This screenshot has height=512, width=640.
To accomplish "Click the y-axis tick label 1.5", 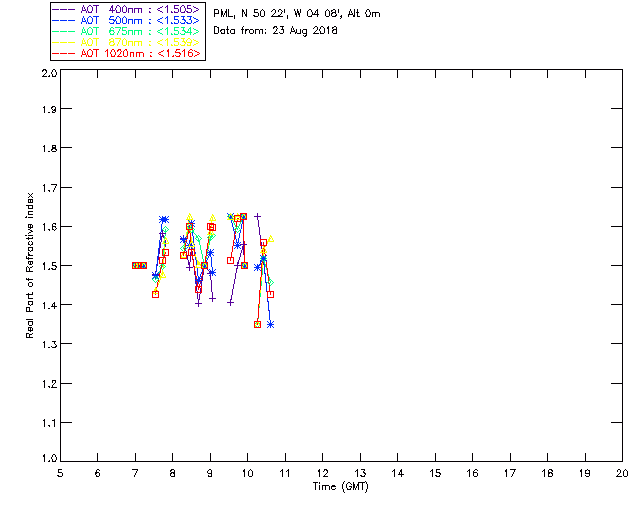I will pos(49,266).
